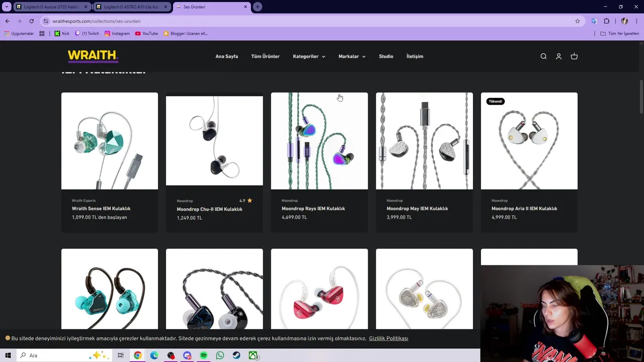
Task: Open the browser extensions puzzle icon
Action: click(x=606, y=21)
